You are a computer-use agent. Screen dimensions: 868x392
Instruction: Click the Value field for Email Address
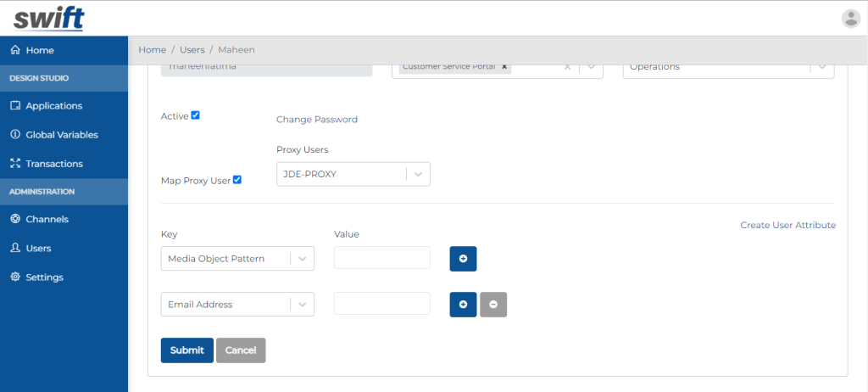tap(381, 305)
